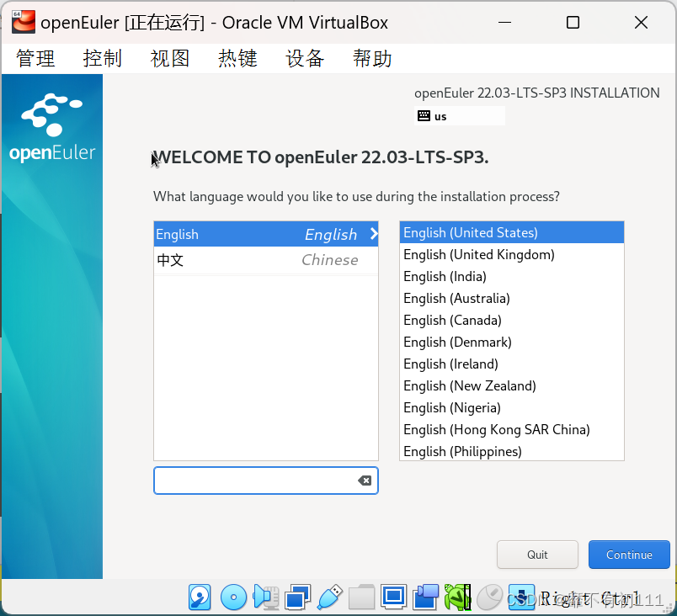Click the openEuler logo in sidebar
This screenshot has width=677, height=616.
pyautogui.click(x=52, y=128)
